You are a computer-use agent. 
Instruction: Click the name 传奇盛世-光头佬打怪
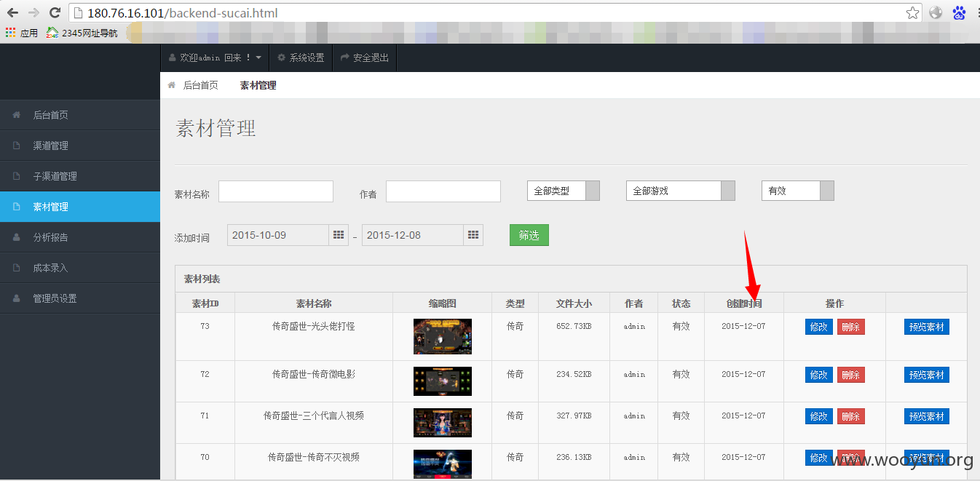[314, 326]
